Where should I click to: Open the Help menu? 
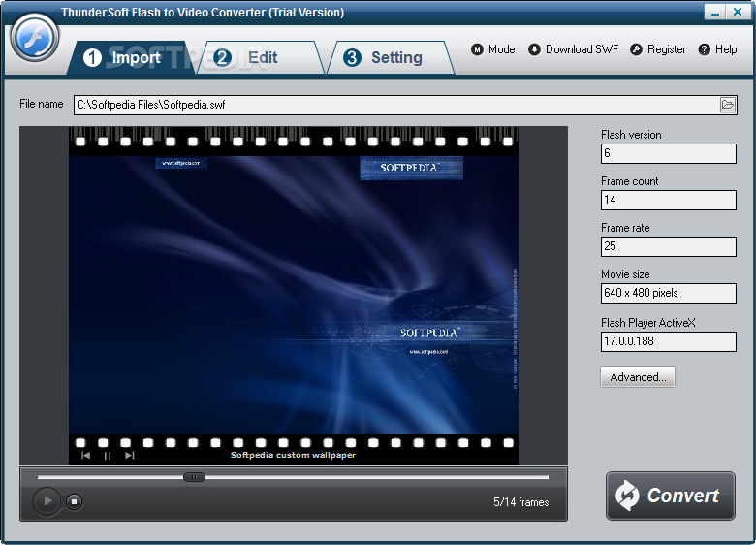click(717, 49)
